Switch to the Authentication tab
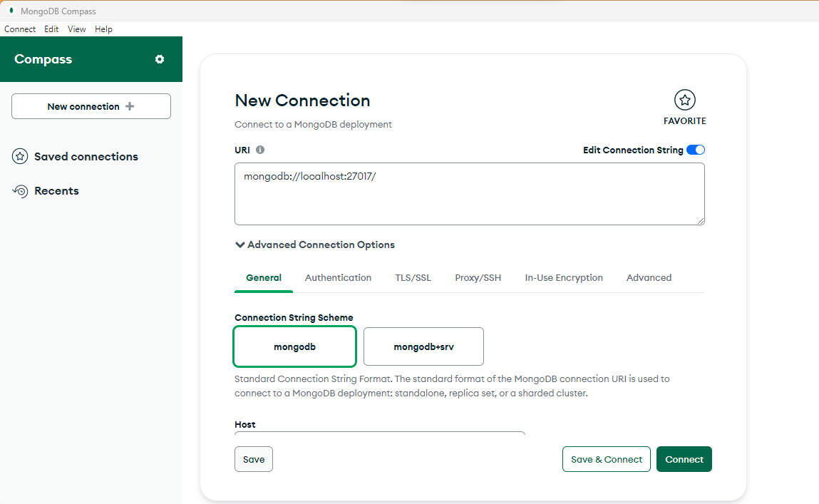 coord(338,278)
